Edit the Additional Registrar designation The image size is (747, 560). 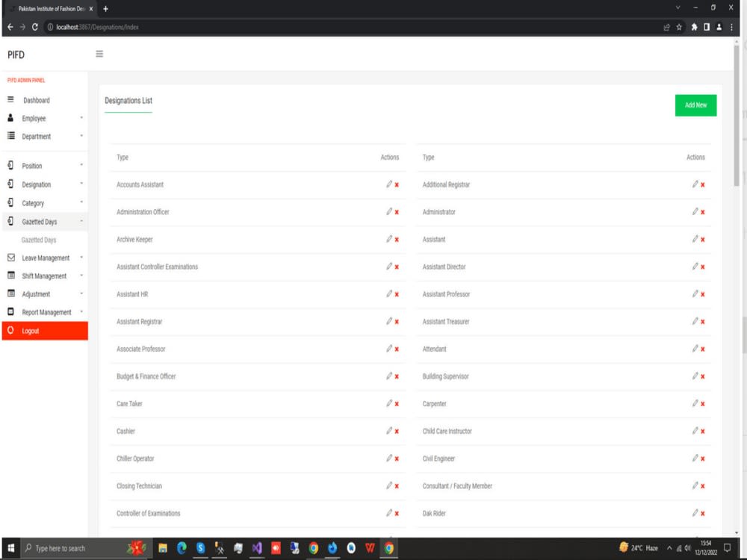tap(695, 184)
